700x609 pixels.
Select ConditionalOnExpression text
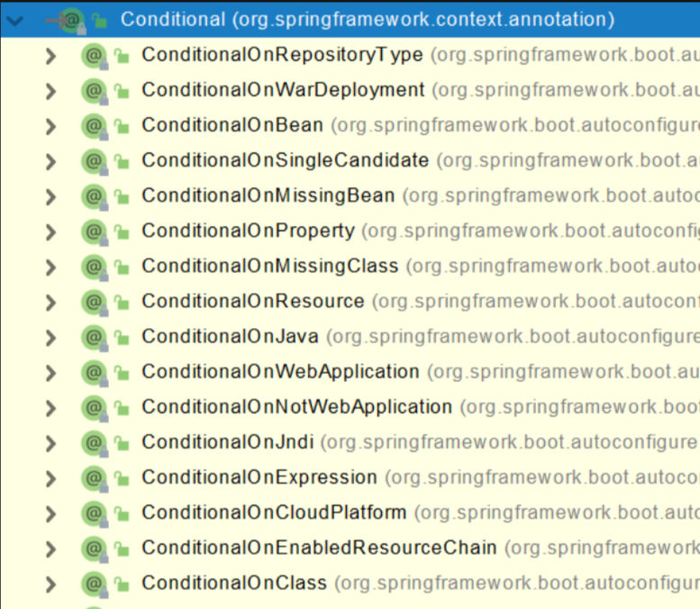[259, 478]
